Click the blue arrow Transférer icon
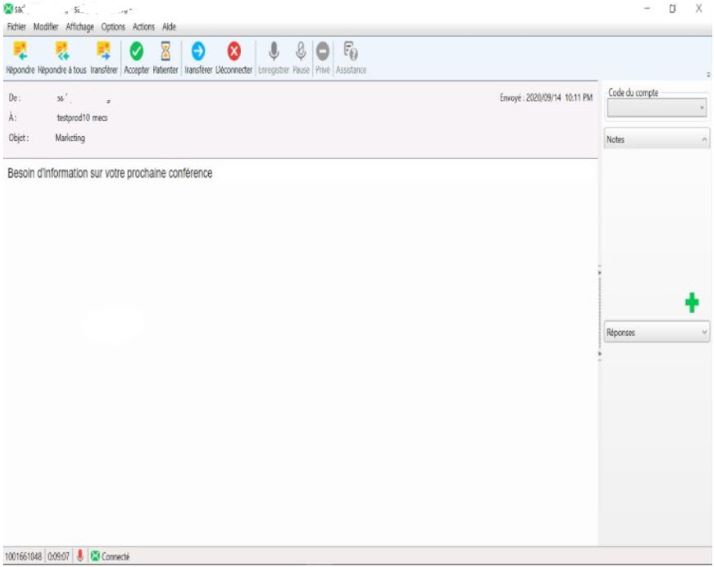714x567 pixels. pyautogui.click(x=198, y=50)
